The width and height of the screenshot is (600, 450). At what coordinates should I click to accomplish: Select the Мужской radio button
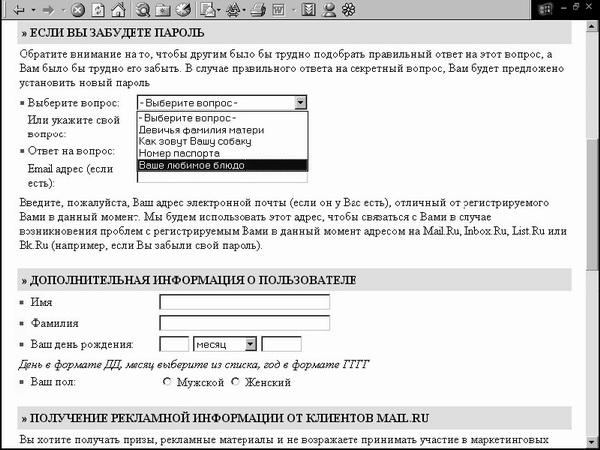click(x=167, y=382)
